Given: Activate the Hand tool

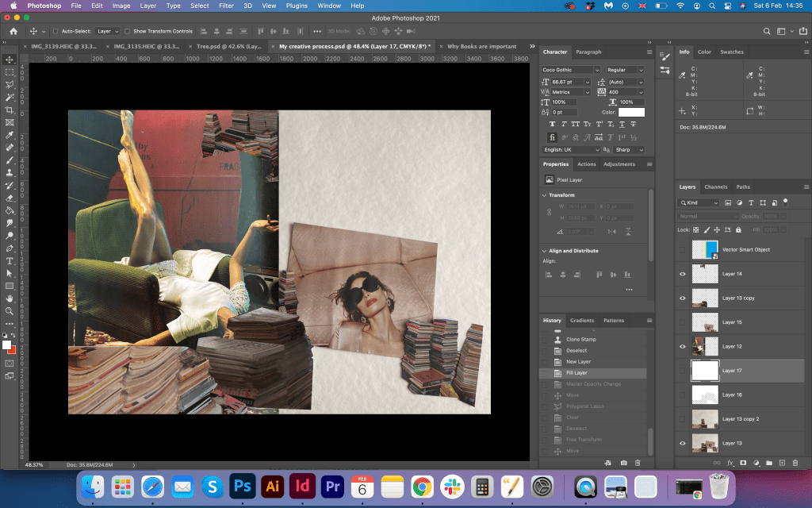Looking at the screenshot, I should tap(10, 298).
